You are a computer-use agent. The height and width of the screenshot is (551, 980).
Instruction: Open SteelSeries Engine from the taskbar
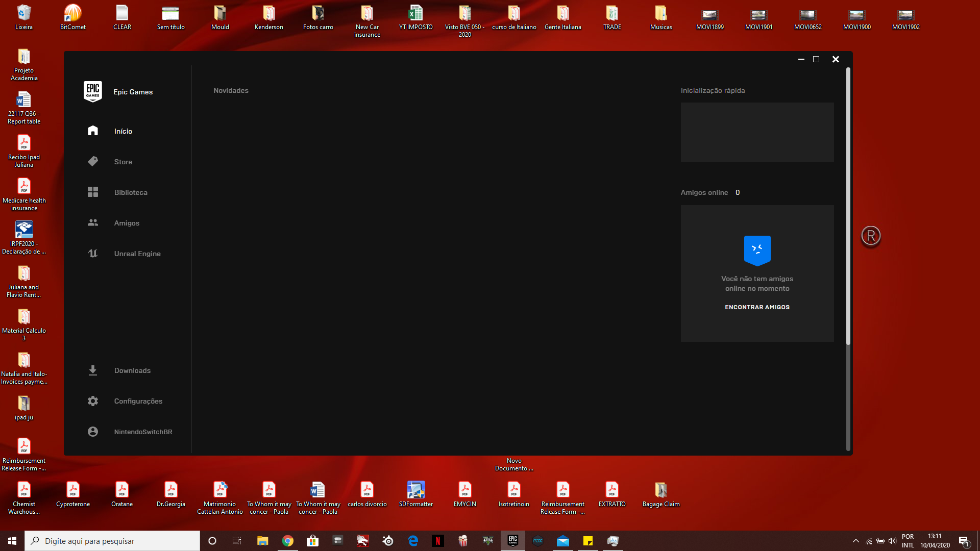[388, 541]
